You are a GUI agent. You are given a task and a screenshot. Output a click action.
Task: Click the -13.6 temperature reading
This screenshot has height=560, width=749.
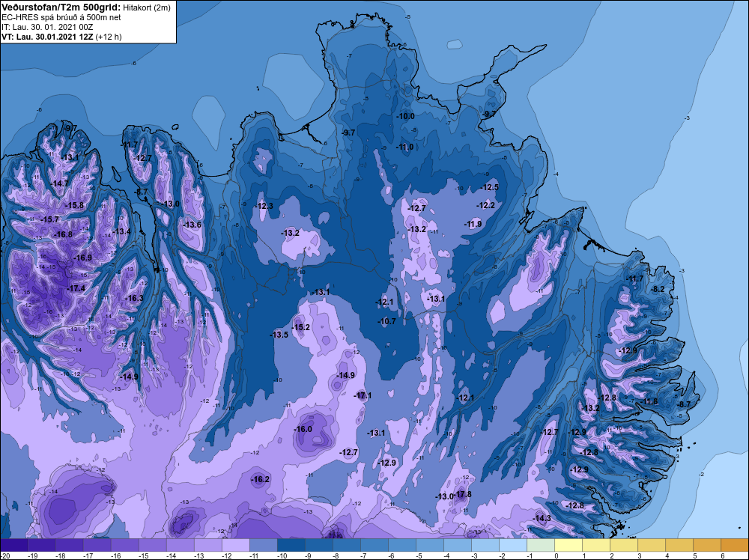pyautogui.click(x=192, y=225)
